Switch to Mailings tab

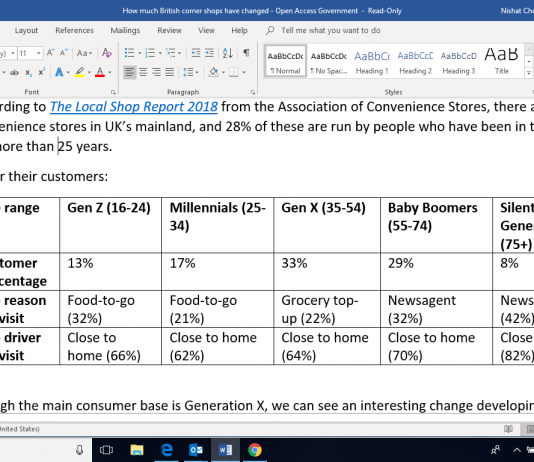pyautogui.click(x=125, y=31)
